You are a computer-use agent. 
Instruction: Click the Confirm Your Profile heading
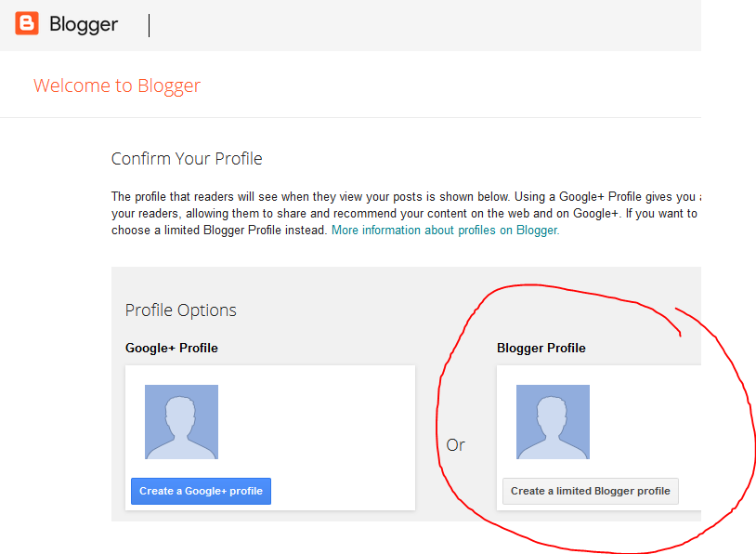point(187,159)
